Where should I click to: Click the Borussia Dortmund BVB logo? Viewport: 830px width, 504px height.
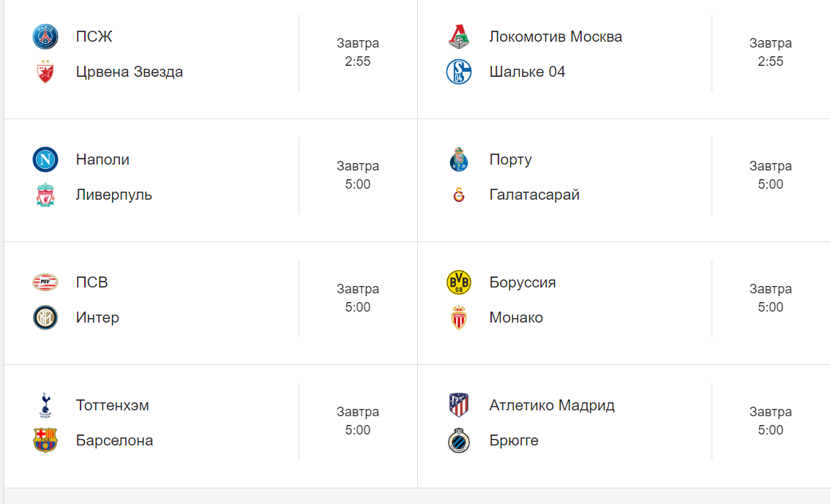tap(459, 282)
